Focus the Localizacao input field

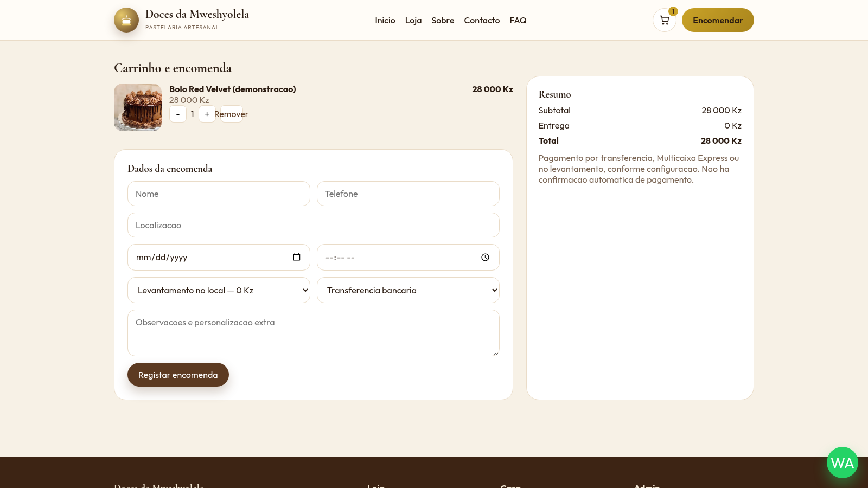[x=314, y=225]
